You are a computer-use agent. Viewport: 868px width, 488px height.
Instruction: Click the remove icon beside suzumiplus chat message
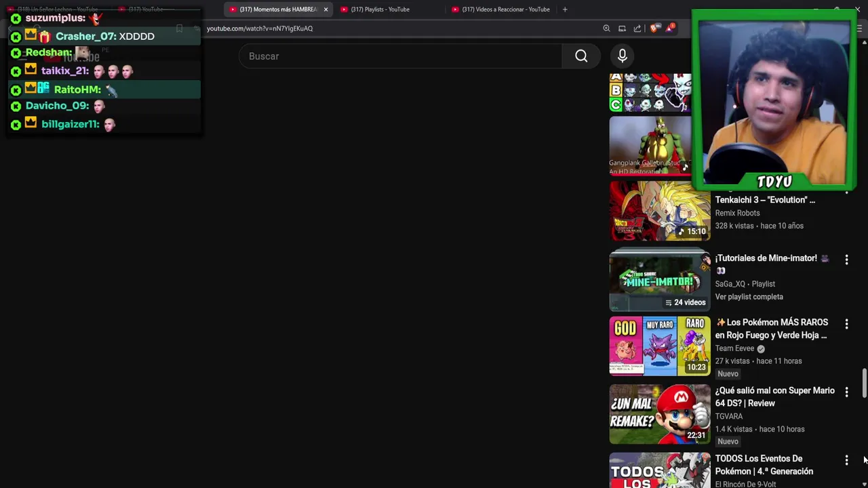point(16,18)
